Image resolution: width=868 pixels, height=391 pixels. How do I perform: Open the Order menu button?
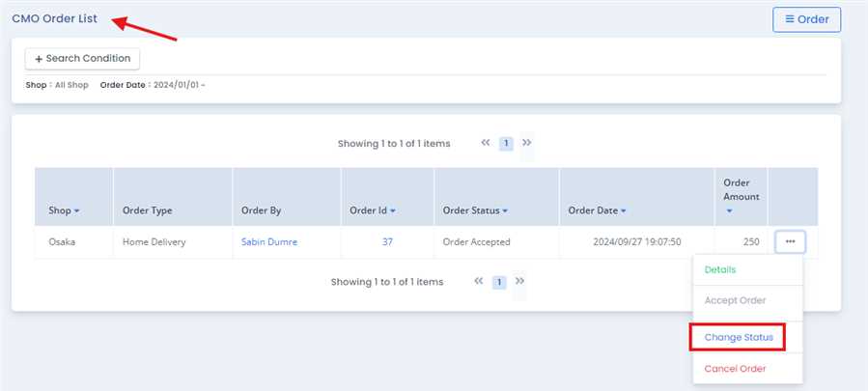(x=806, y=19)
